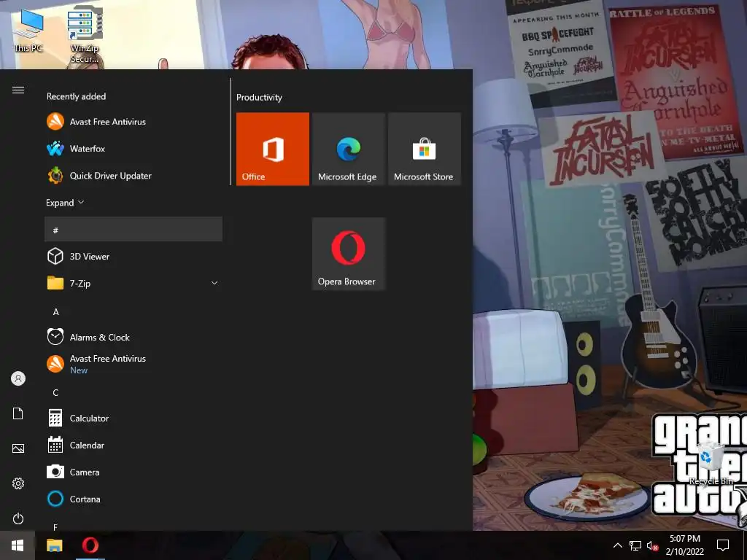Open 3D Viewer app
This screenshot has height=560, width=747.
(133, 256)
